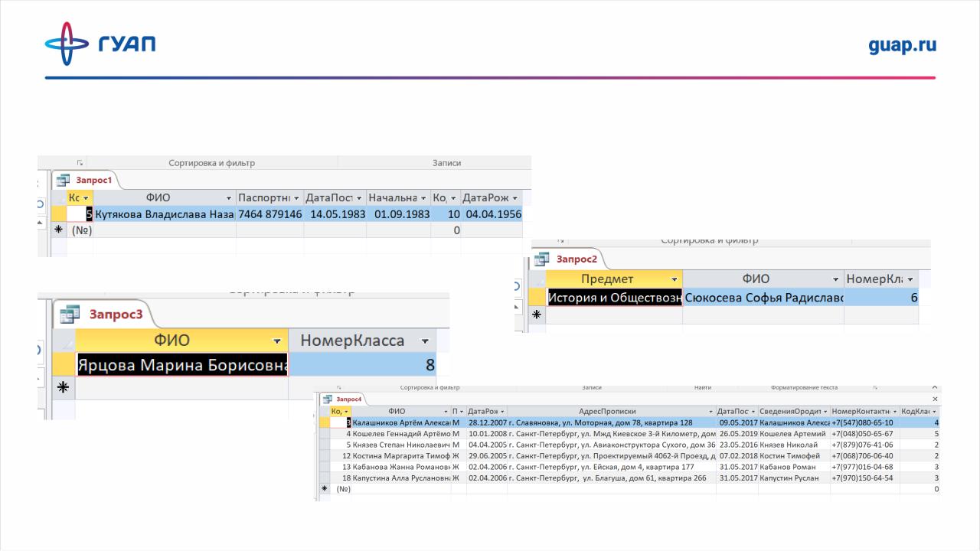This screenshot has width=980, height=551.
Task: Click the date 26.05.2019 in Запрос4
Action: (737, 434)
